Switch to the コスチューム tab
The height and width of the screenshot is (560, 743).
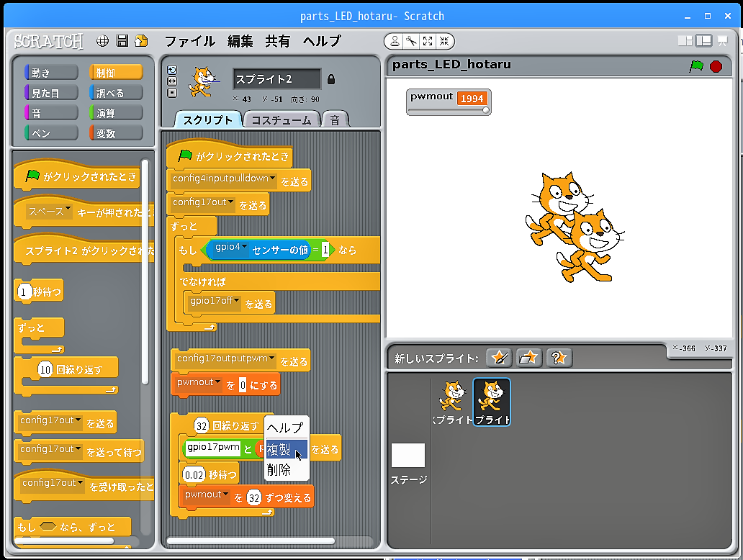click(281, 120)
